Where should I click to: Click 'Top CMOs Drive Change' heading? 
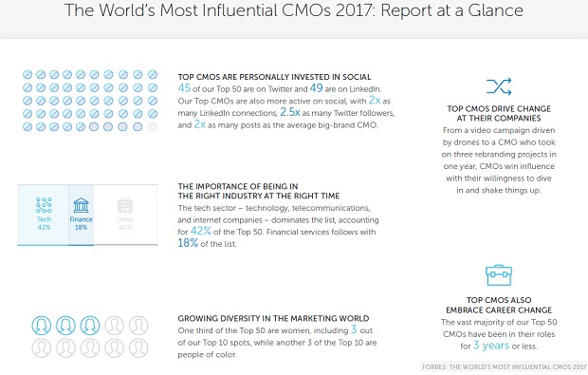[x=499, y=113]
